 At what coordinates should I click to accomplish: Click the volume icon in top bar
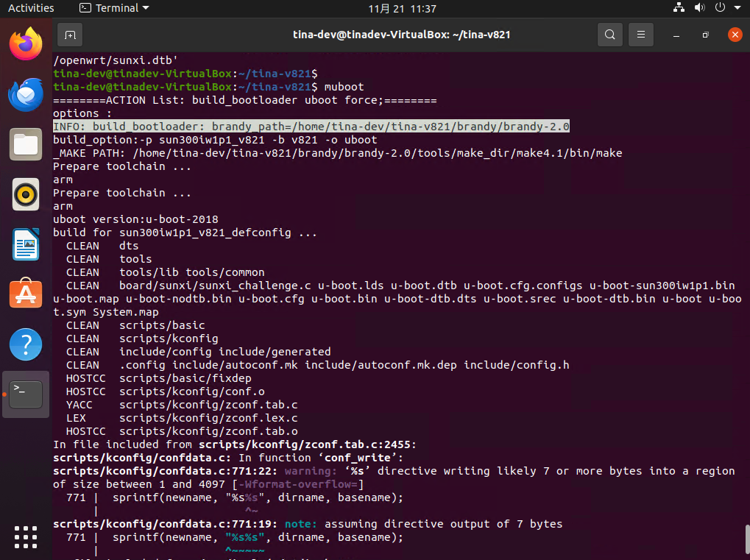(699, 8)
